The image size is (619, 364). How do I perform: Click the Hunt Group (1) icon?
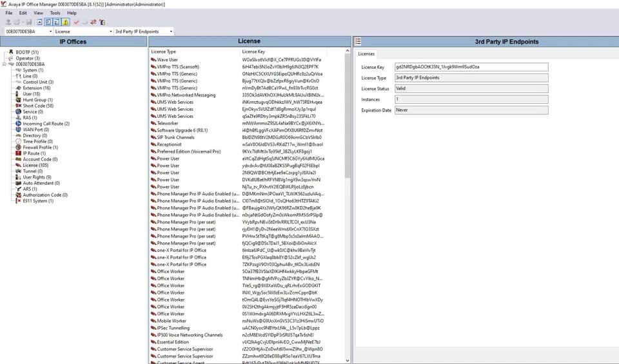click(18, 99)
